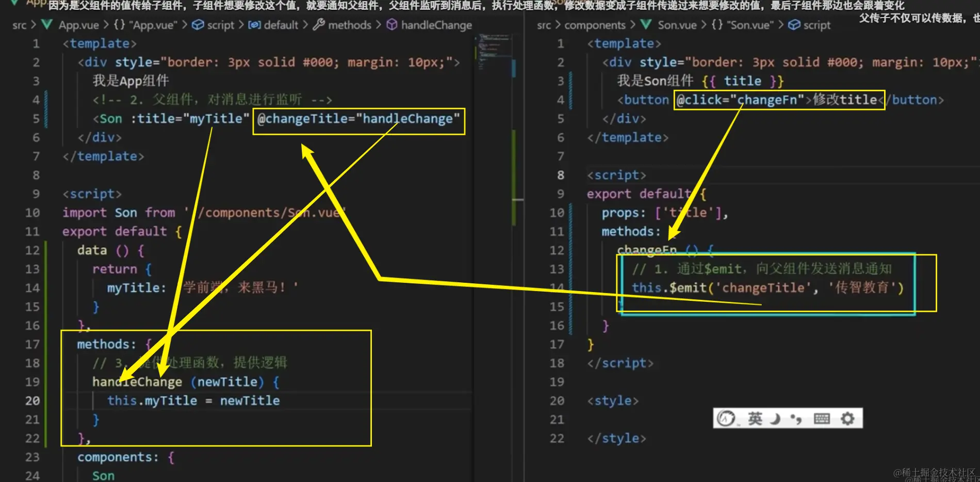Open IME settings gear icon

pyautogui.click(x=847, y=419)
